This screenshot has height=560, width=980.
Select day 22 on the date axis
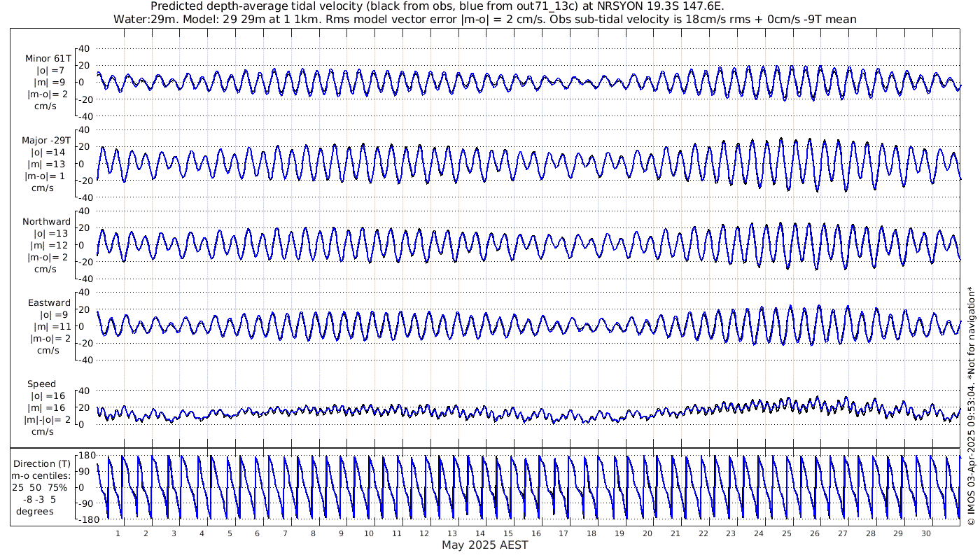[x=703, y=533]
